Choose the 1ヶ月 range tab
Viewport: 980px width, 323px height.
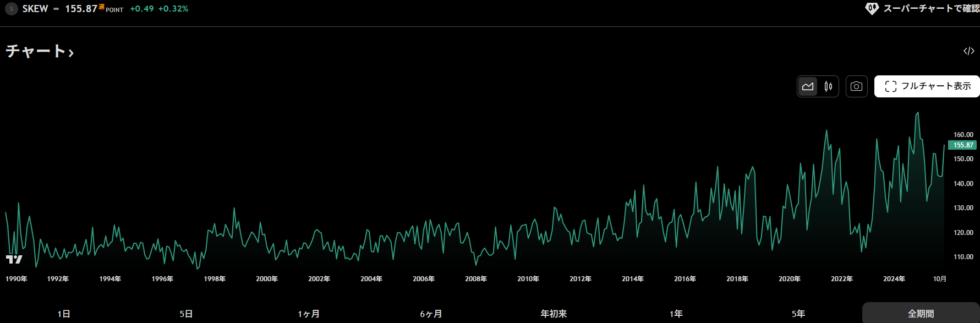309,314
